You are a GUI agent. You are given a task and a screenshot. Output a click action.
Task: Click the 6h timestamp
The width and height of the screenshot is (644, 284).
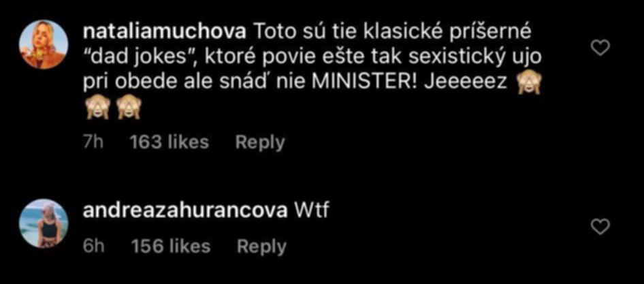pyautogui.click(x=93, y=246)
